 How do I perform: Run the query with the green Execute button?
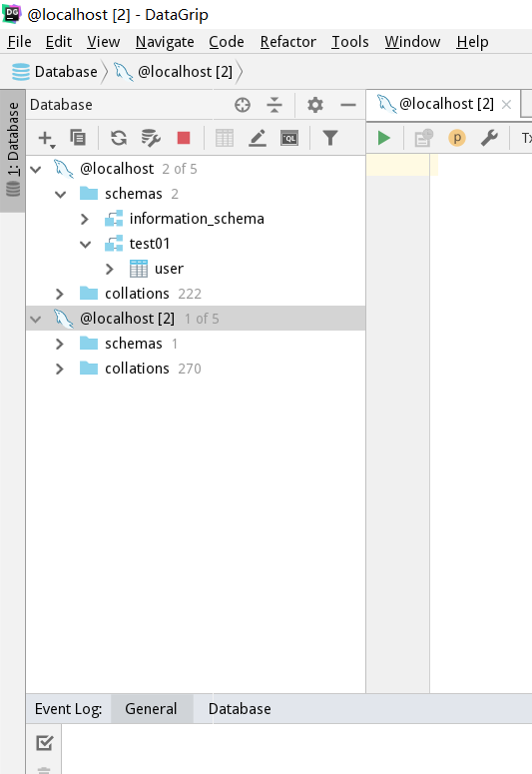click(383, 138)
